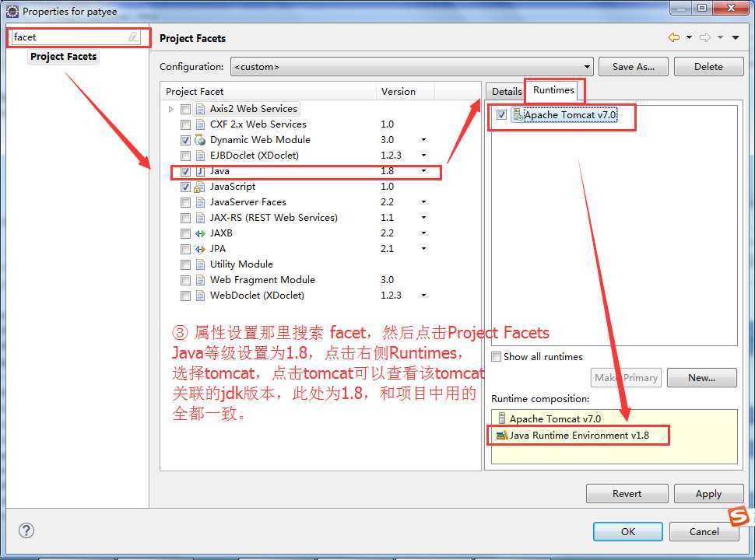Click the Revert button
The image size is (755, 560).
[627, 494]
